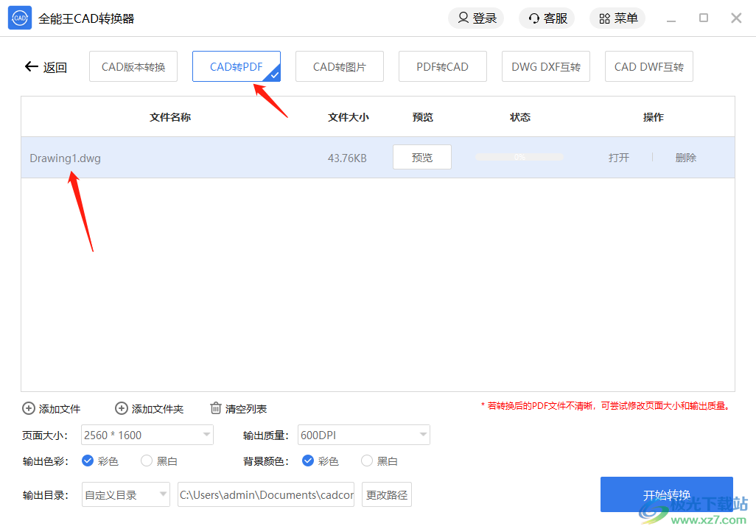Open the 自定义目录 output directory dropdown
Screen dimensions: 756x532
126,495
